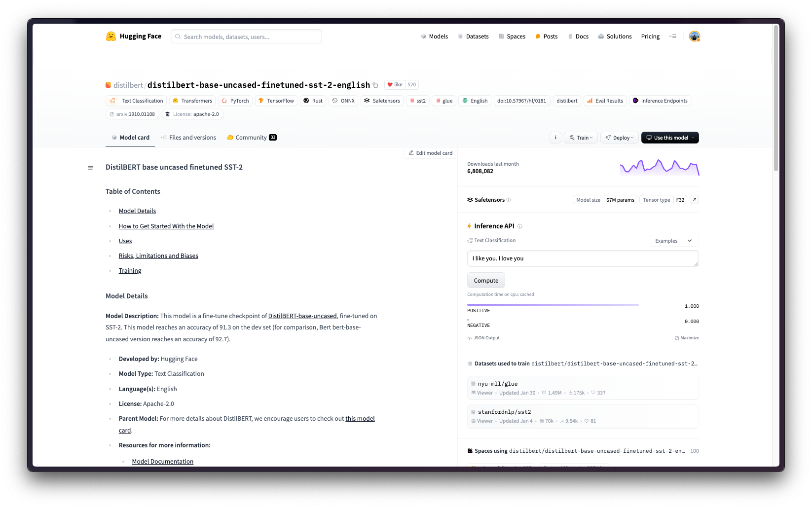Jump to Risks, Limitations and Biases link
Viewport: 812px width, 508px height.
(x=158, y=256)
